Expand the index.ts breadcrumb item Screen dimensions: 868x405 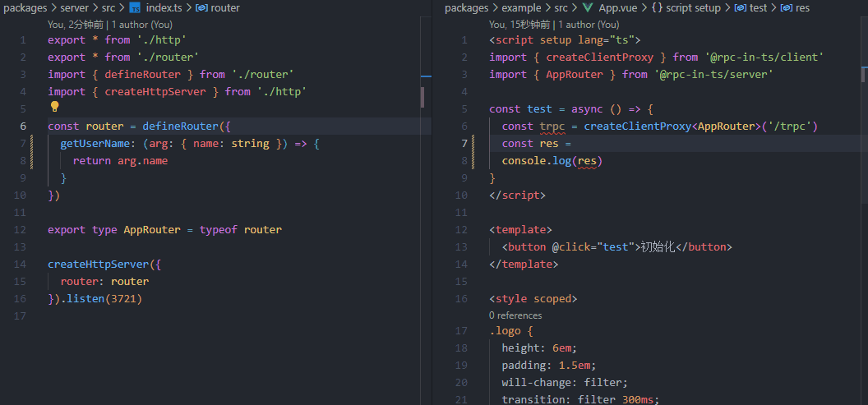[164, 8]
